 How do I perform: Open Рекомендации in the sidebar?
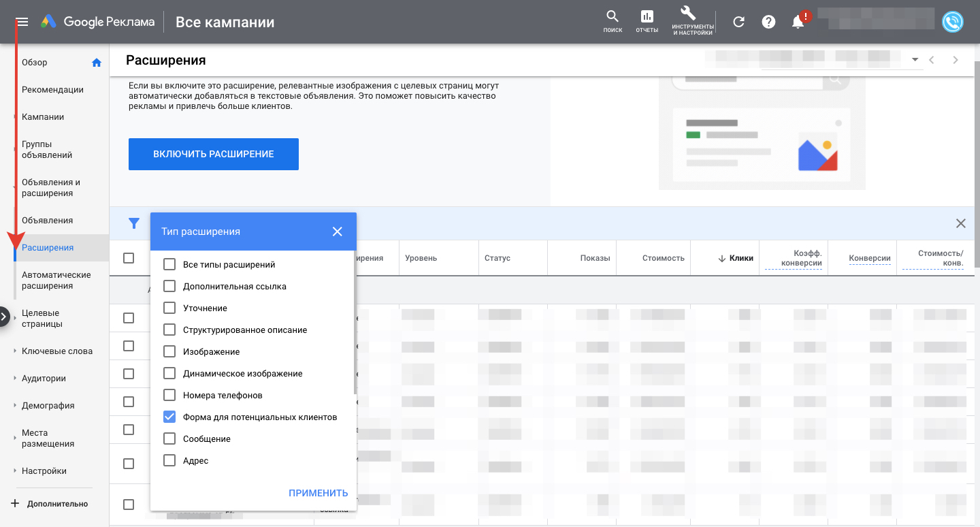pos(52,90)
